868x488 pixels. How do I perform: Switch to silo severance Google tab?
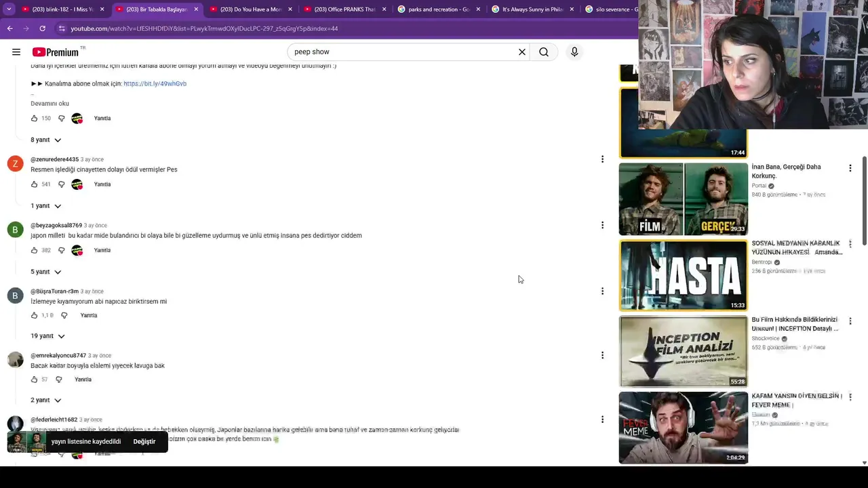click(610, 9)
